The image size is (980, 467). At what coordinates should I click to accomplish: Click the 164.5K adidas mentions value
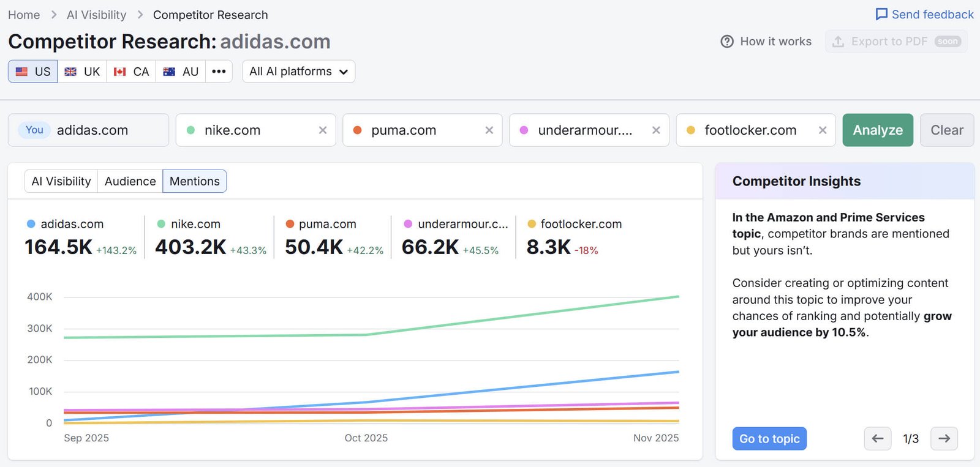58,247
